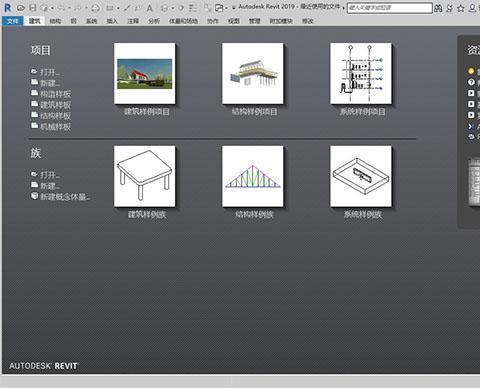Click the Save disk icon in quick access toolbar

[32, 8]
